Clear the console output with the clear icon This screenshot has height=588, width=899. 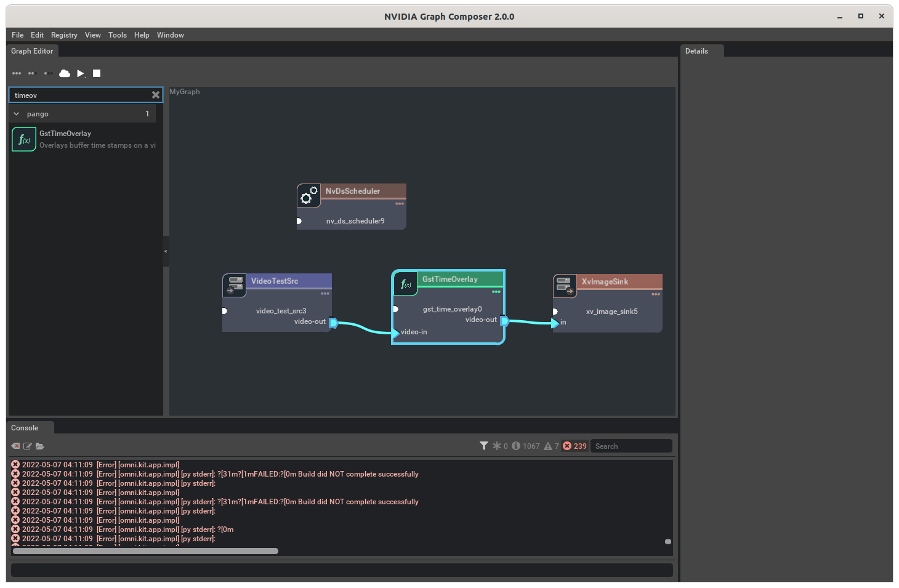15,446
